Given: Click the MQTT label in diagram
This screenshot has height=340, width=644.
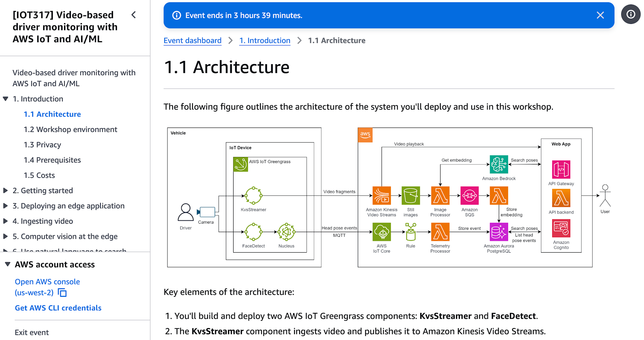Looking at the screenshot, I should (x=339, y=235).
